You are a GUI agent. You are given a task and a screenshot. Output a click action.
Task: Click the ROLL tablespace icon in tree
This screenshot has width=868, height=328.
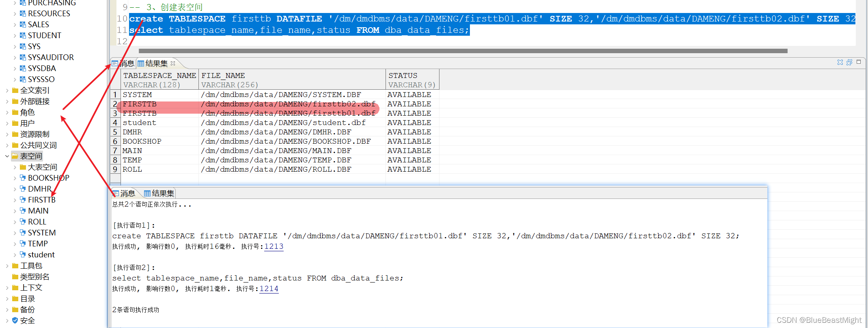(x=23, y=222)
